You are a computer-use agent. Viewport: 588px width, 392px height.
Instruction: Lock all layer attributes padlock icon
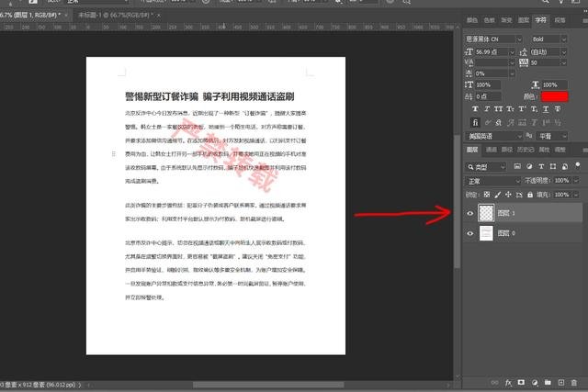click(530, 195)
